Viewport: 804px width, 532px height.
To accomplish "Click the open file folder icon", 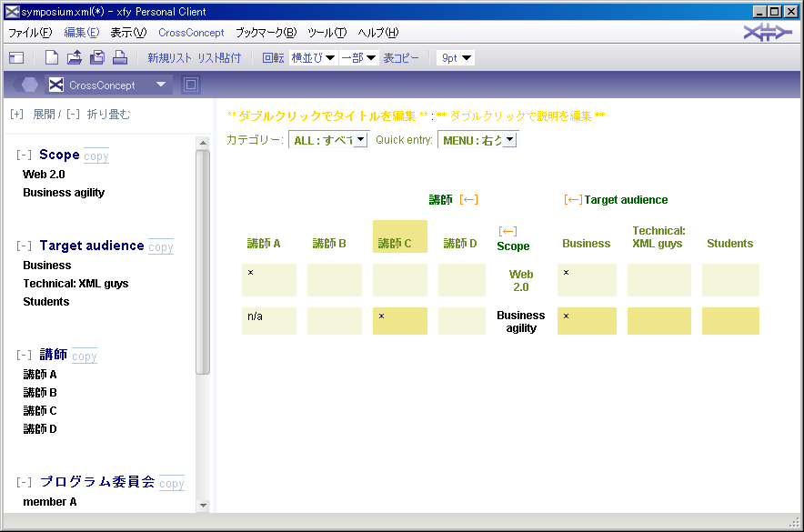I will click(75, 58).
